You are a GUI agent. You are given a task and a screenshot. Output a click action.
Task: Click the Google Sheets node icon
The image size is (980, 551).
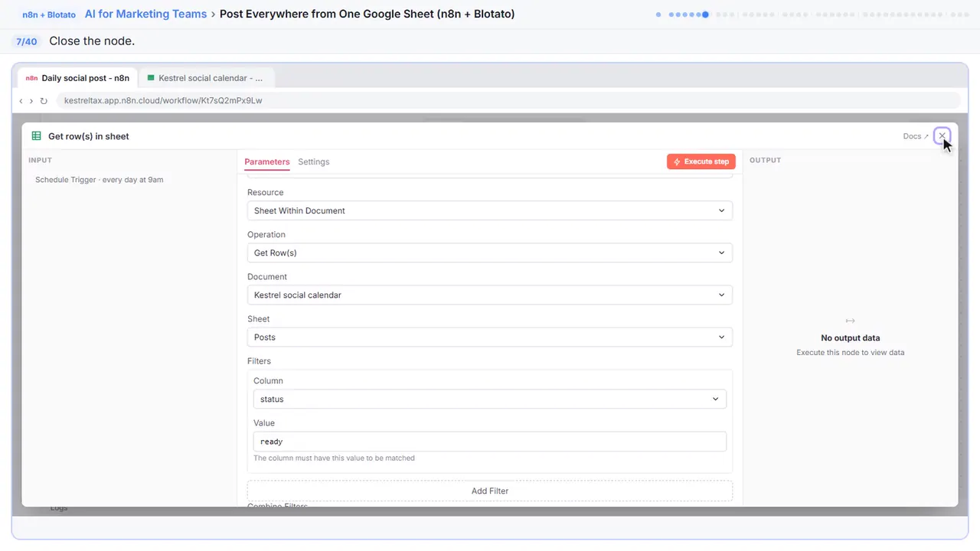36,136
